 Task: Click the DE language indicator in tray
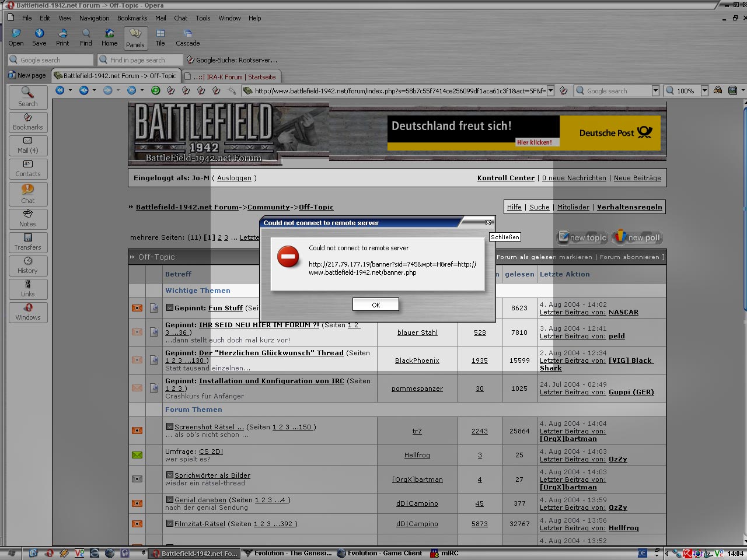point(642,553)
